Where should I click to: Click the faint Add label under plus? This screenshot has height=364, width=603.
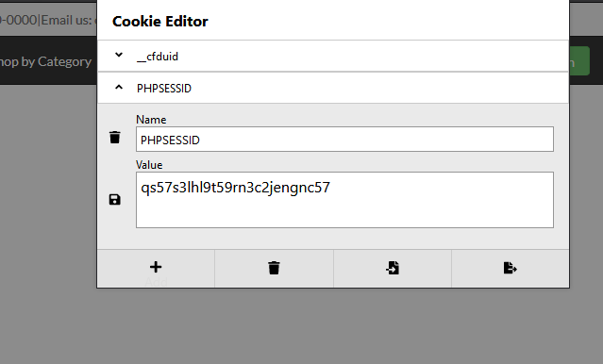156,282
